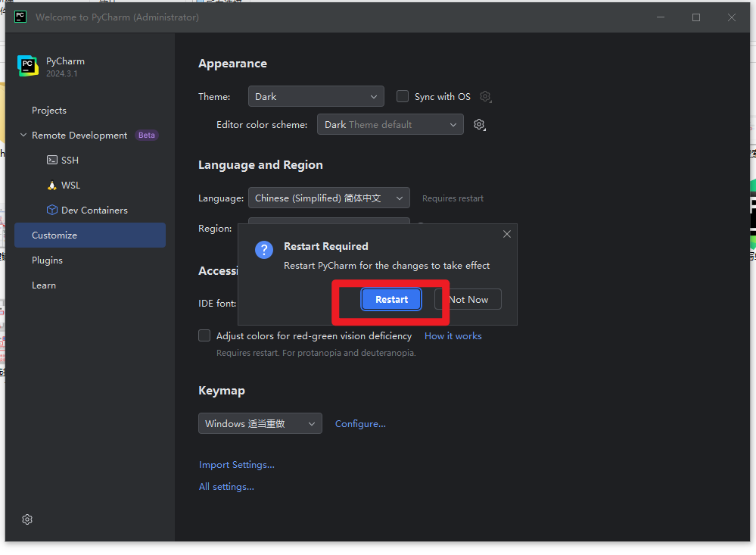Screen dimensions: 756x555
Task: Go to Projects section
Action: [49, 110]
